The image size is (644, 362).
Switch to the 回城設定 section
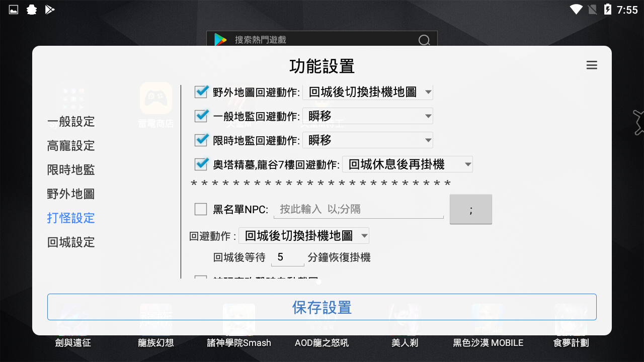coord(70,242)
